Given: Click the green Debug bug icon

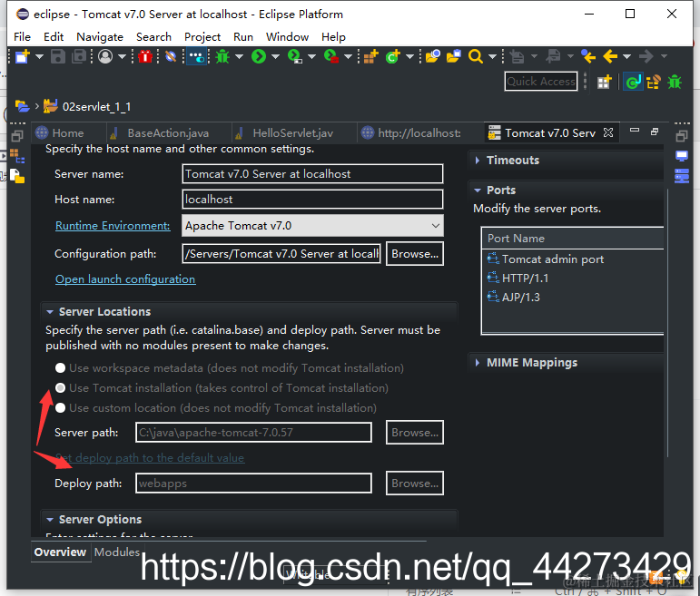Looking at the screenshot, I should pyautogui.click(x=222, y=56).
